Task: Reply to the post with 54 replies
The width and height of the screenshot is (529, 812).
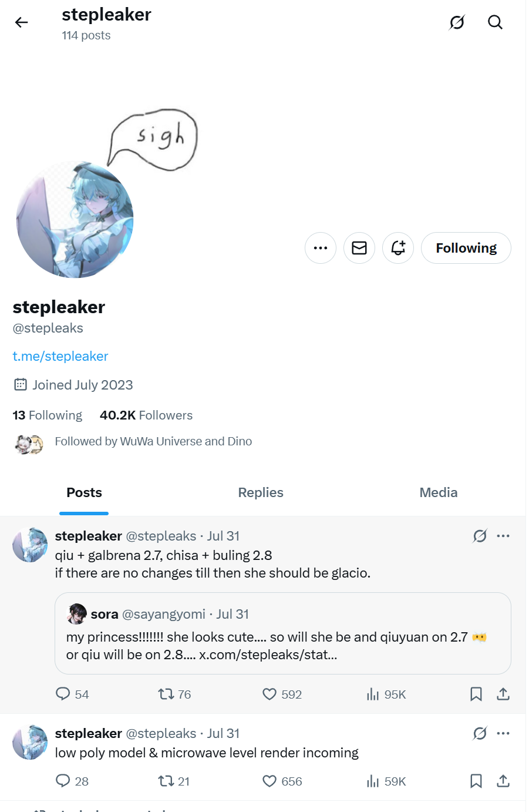Action: (x=72, y=694)
